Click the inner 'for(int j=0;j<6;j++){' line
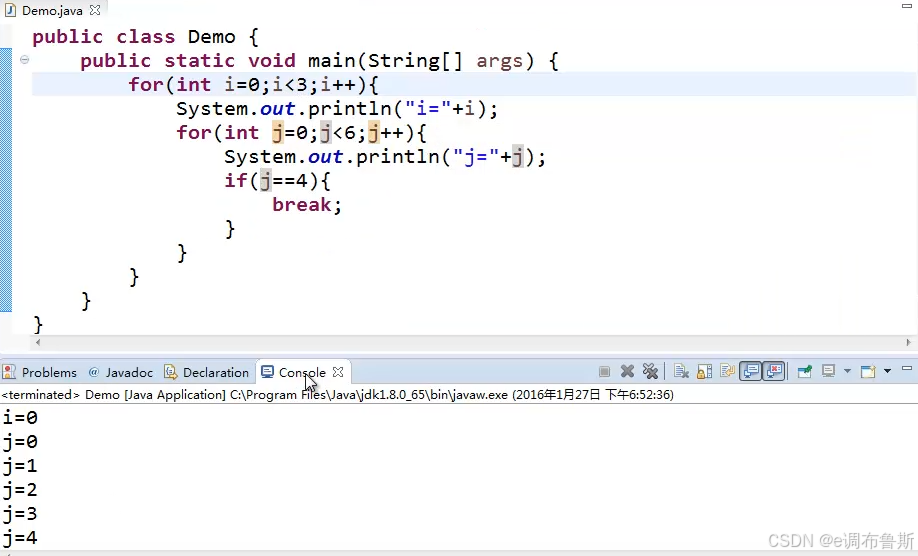This screenshot has width=918, height=556. [302, 133]
